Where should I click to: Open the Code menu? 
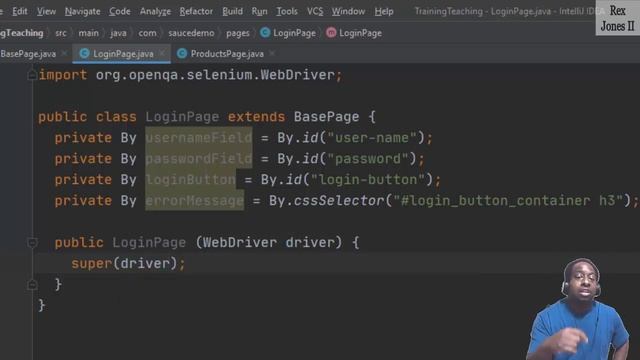(120, 11)
